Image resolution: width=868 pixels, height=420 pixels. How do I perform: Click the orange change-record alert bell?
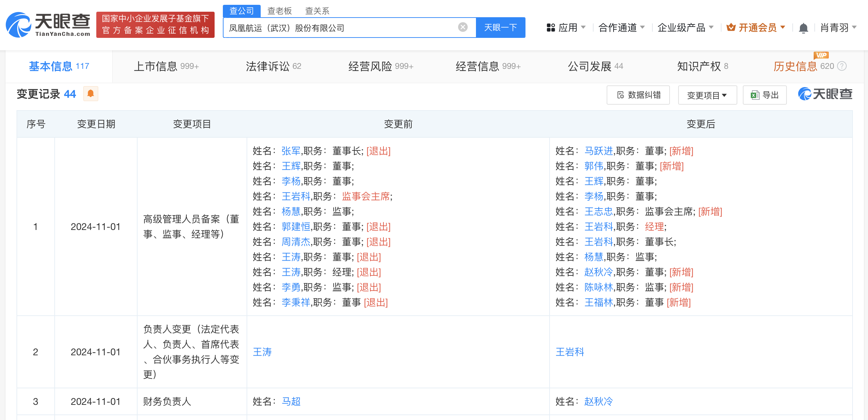tap(91, 94)
